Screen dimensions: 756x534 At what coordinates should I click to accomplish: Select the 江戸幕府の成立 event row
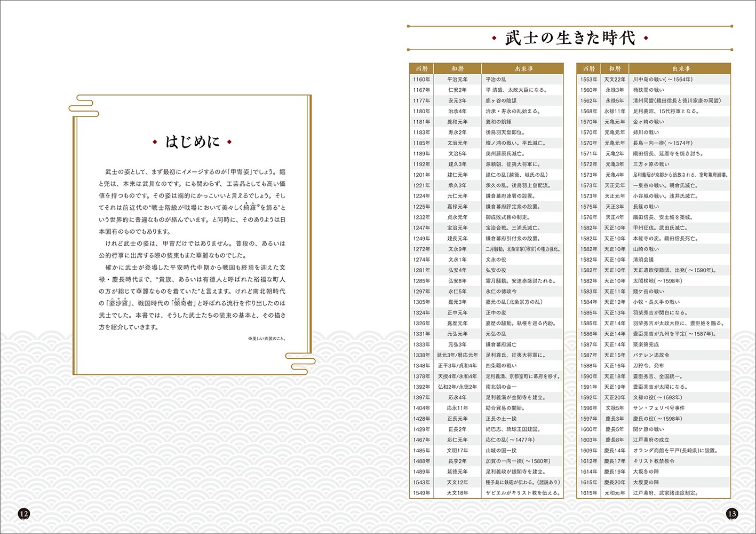(x=651, y=440)
